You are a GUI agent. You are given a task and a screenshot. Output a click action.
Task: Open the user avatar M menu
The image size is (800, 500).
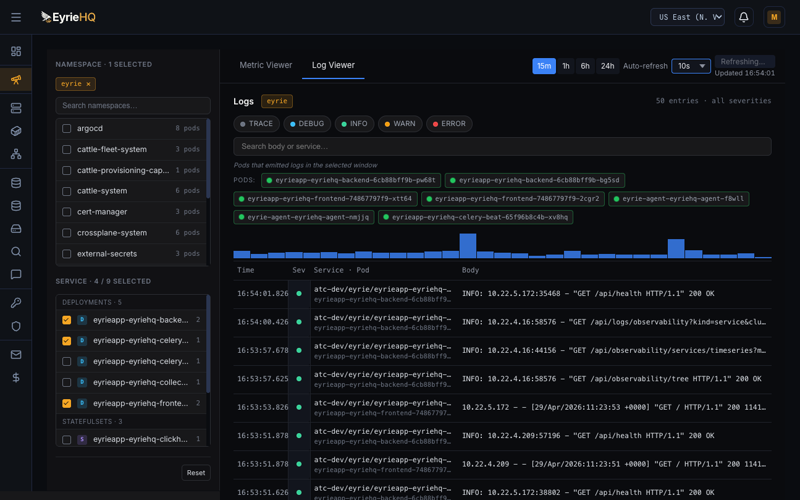(x=773, y=17)
